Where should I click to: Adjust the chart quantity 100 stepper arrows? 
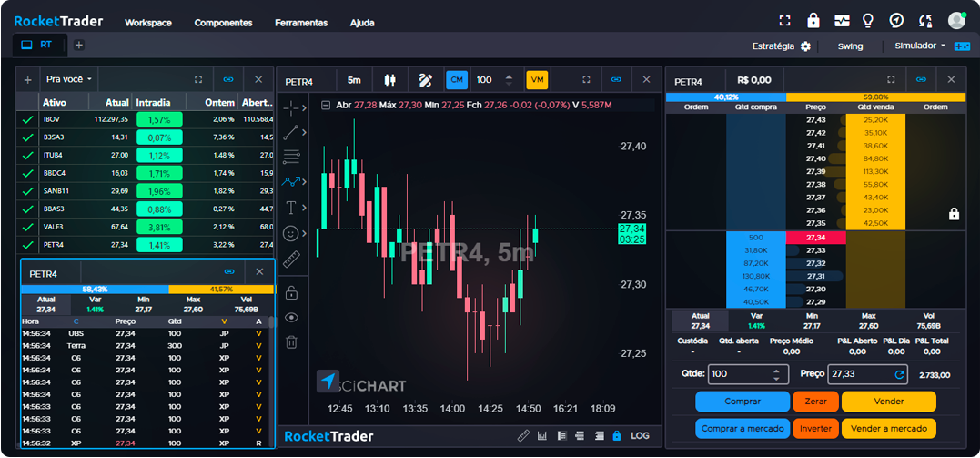[x=509, y=79]
